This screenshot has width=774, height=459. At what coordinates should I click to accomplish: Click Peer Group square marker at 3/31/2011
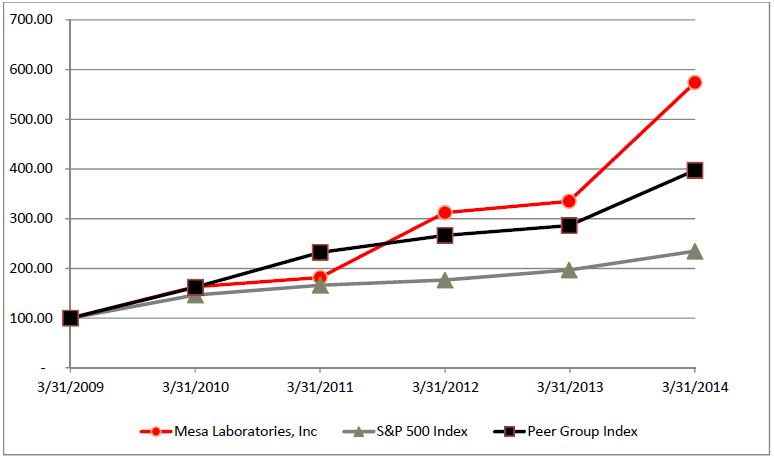coord(320,252)
